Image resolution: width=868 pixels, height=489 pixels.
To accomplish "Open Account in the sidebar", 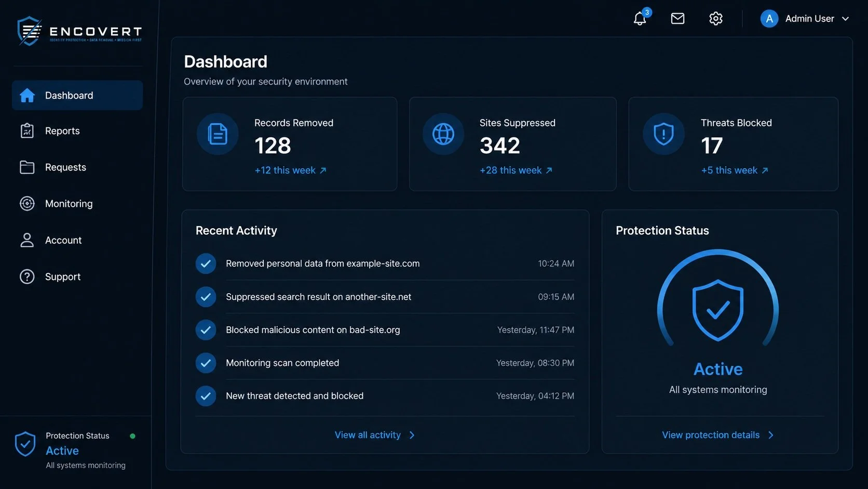I will tap(77, 240).
